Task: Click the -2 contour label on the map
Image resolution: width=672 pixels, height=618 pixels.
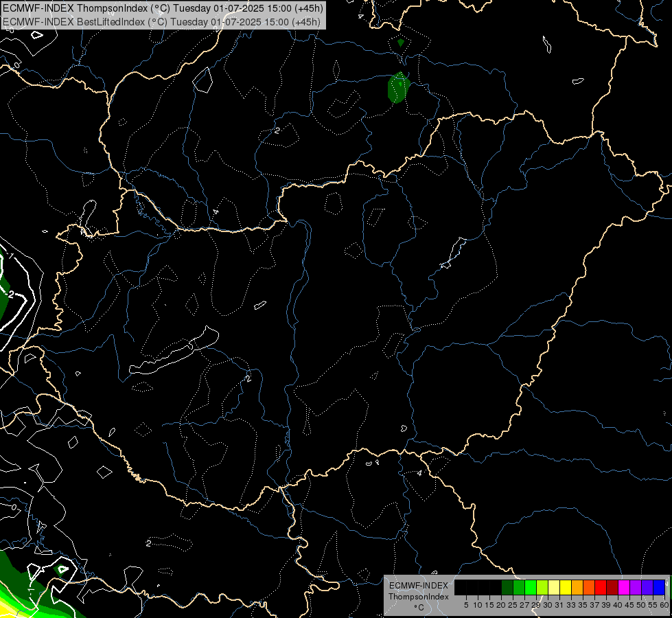Action: coord(11,294)
